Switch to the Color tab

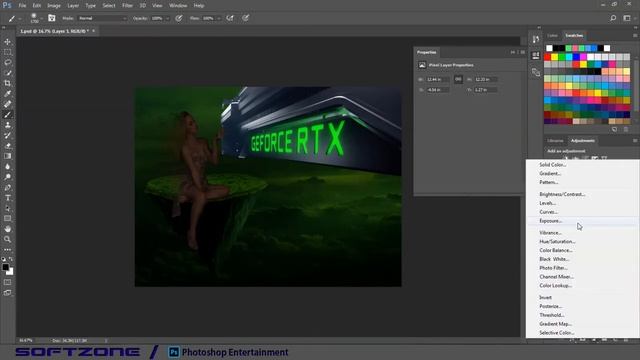coord(552,36)
